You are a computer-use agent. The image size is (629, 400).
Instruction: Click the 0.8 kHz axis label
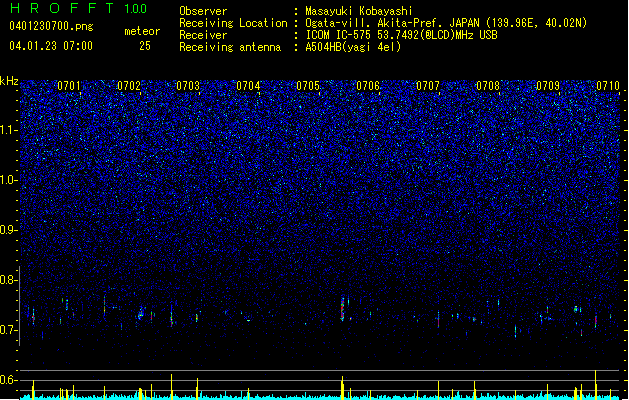[9, 280]
